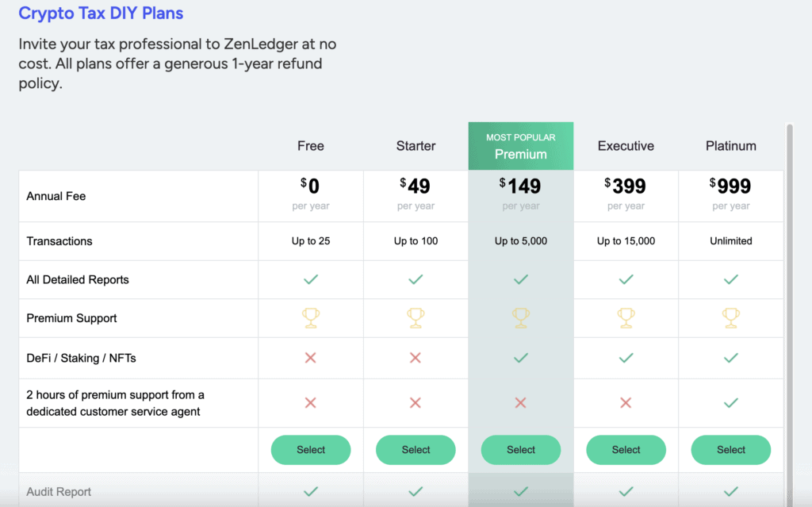
Task: Click the Free plan Premium Support trophy icon
Action: 311,318
